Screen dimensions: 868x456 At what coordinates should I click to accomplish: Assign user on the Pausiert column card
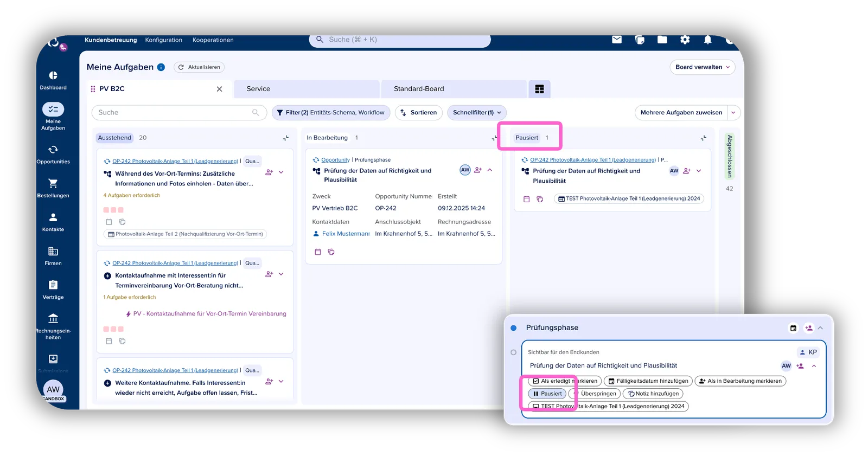click(x=687, y=171)
